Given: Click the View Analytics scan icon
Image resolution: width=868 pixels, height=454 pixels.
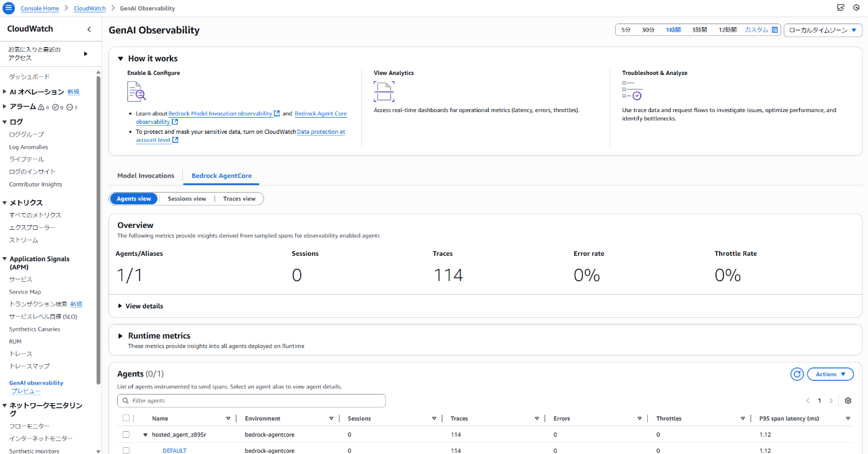Looking at the screenshot, I should click(384, 92).
